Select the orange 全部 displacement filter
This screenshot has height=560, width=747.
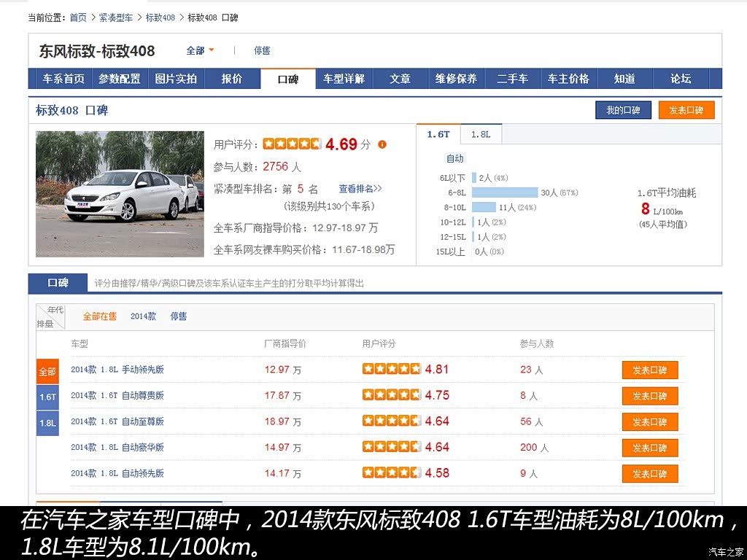47,371
